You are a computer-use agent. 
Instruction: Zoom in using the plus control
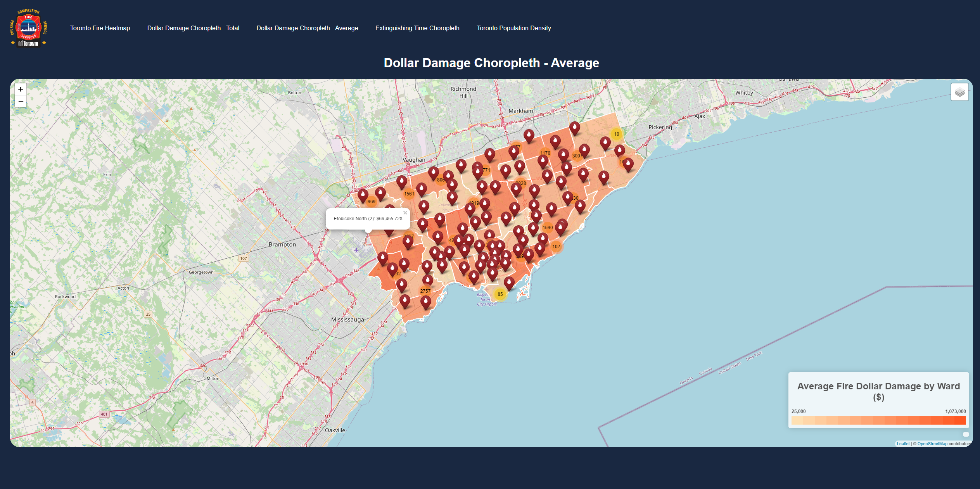20,89
